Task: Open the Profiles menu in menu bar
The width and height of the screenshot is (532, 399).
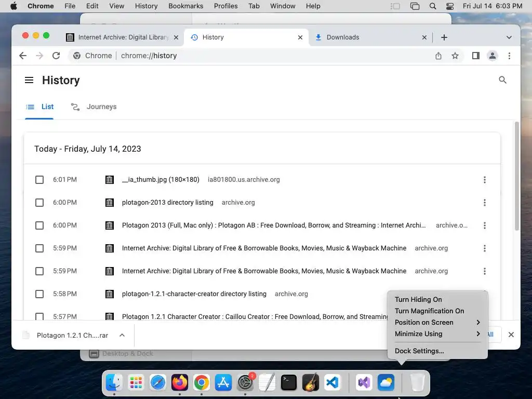Action: click(225, 6)
